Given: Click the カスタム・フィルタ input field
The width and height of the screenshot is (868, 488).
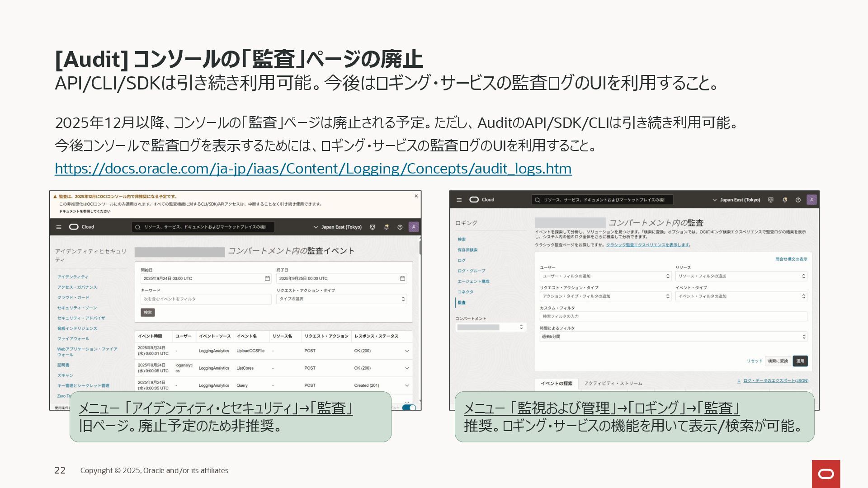Looking at the screenshot, I should click(x=673, y=316).
